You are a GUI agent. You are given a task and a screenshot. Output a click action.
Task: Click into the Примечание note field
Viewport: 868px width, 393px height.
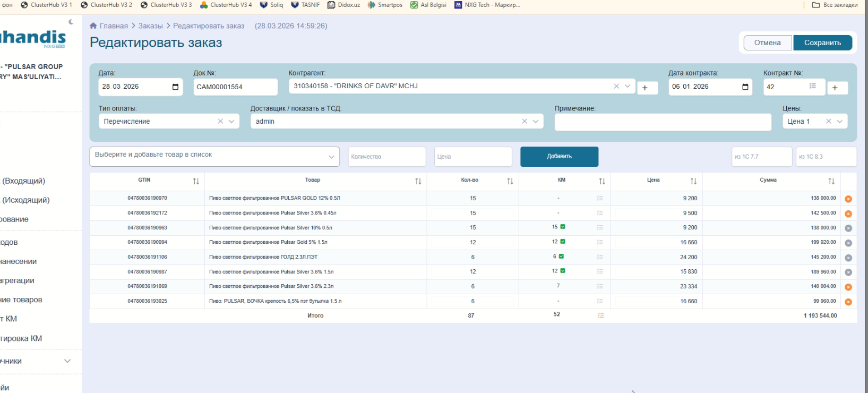click(663, 122)
